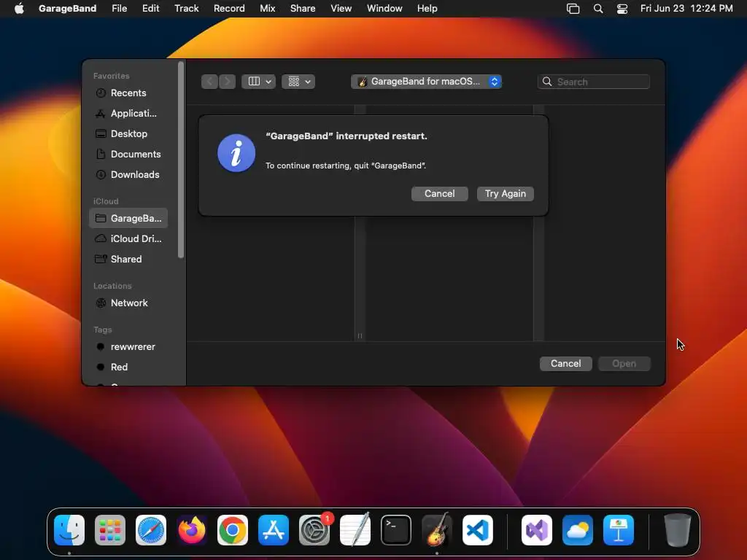Go forward with the right chevron
The height and width of the screenshot is (560, 747).
click(x=228, y=82)
